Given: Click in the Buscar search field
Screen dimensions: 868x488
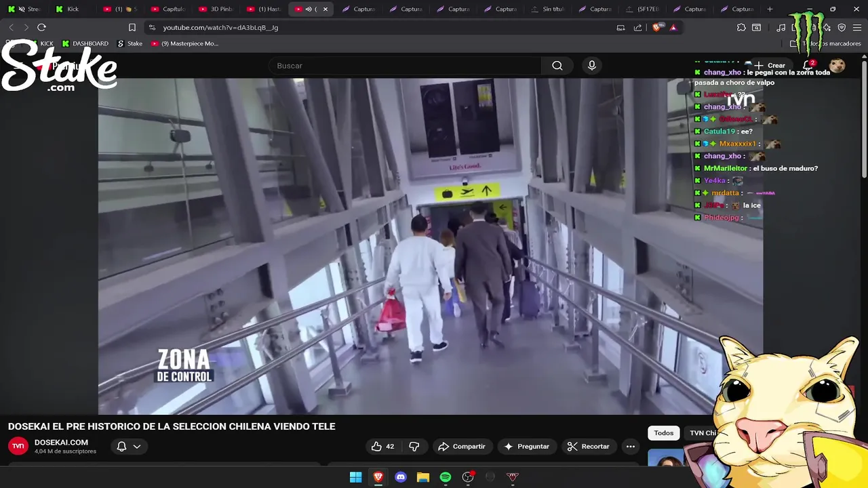Looking at the screenshot, I should (406, 66).
